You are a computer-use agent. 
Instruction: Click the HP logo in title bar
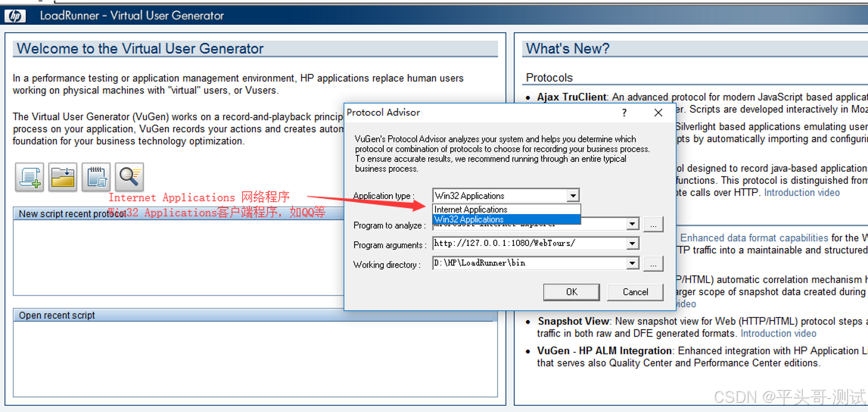15,16
